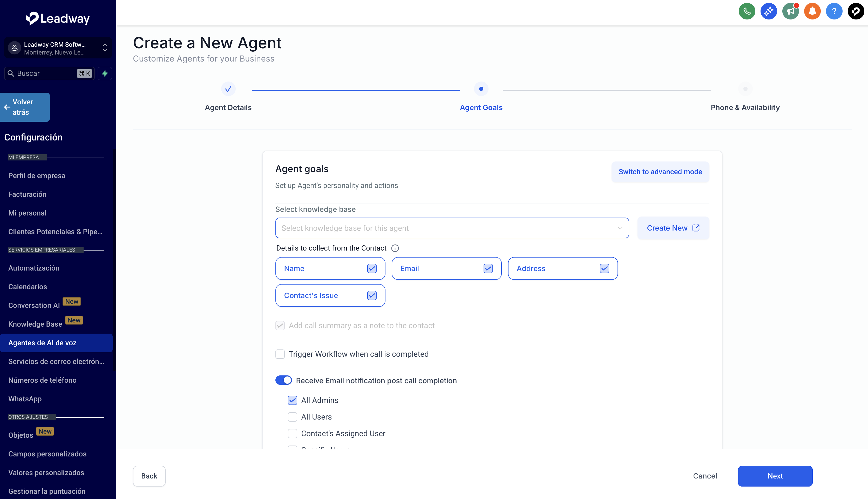The width and height of the screenshot is (868, 499).
Task: Check the All Users option
Action: click(292, 417)
